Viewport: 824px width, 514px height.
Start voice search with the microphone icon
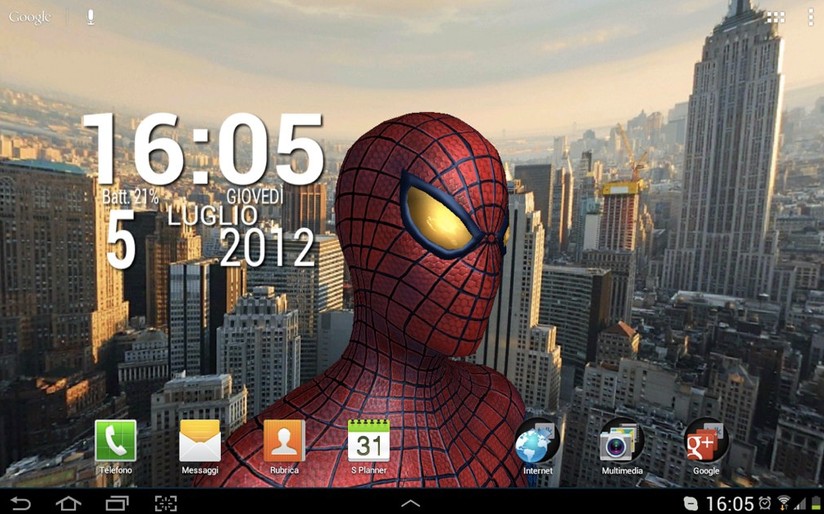tap(90, 17)
